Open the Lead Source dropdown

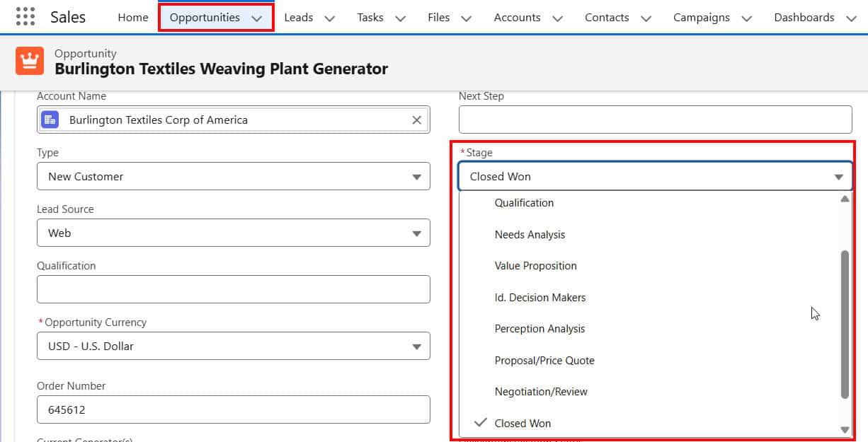click(x=416, y=233)
